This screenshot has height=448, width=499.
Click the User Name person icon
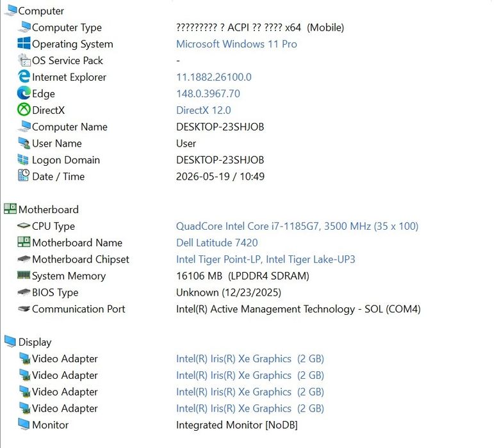(x=24, y=143)
